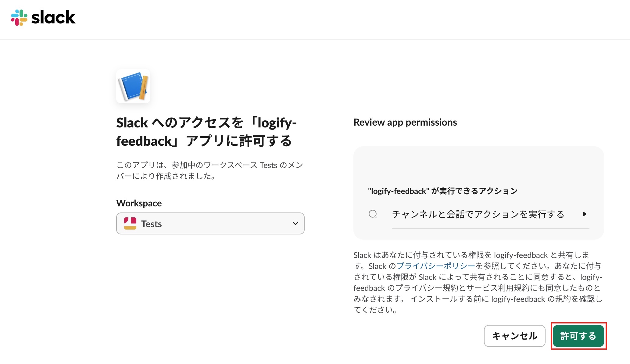
Task: Click the Slack へのアクセスを許可する title
Action: pyautogui.click(x=206, y=132)
